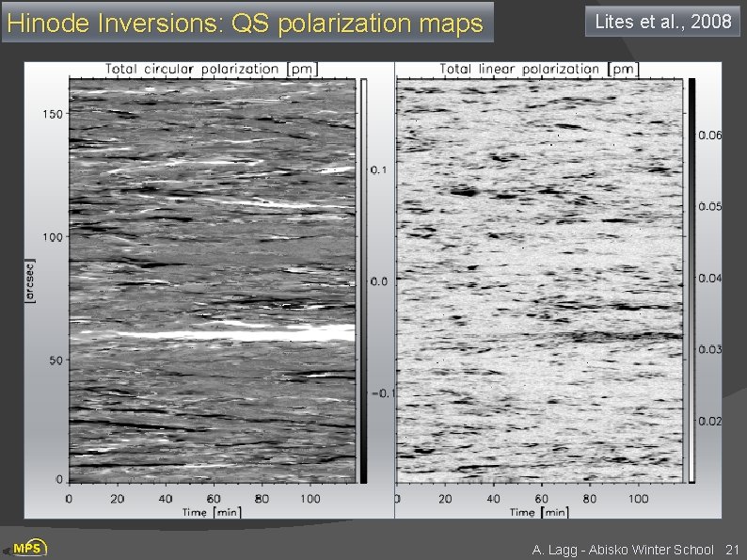Click the arcsec vertical axis label
The image size is (747, 560).
30,280
